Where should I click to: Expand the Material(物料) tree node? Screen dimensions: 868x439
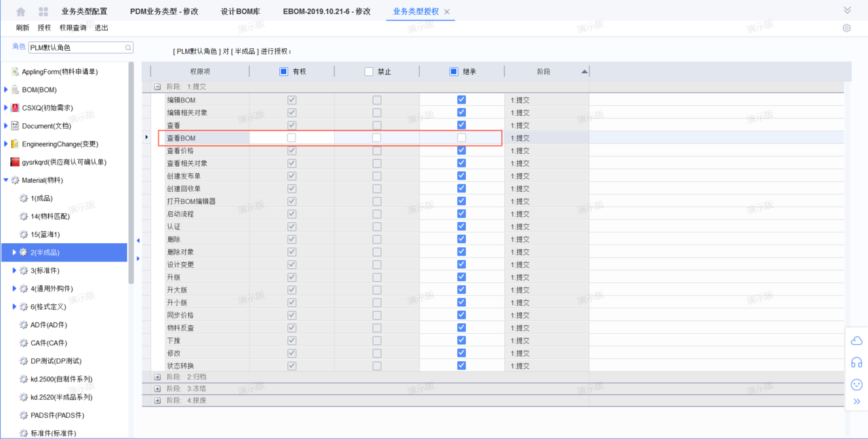[x=7, y=180]
